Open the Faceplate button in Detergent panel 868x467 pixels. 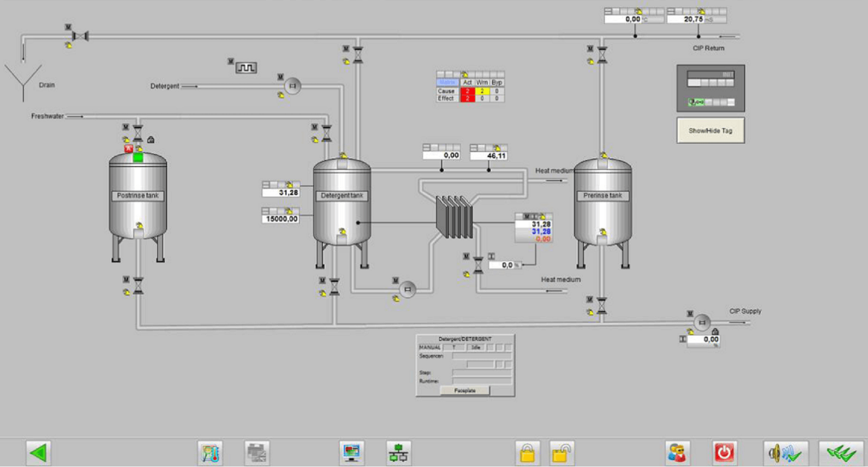(465, 390)
